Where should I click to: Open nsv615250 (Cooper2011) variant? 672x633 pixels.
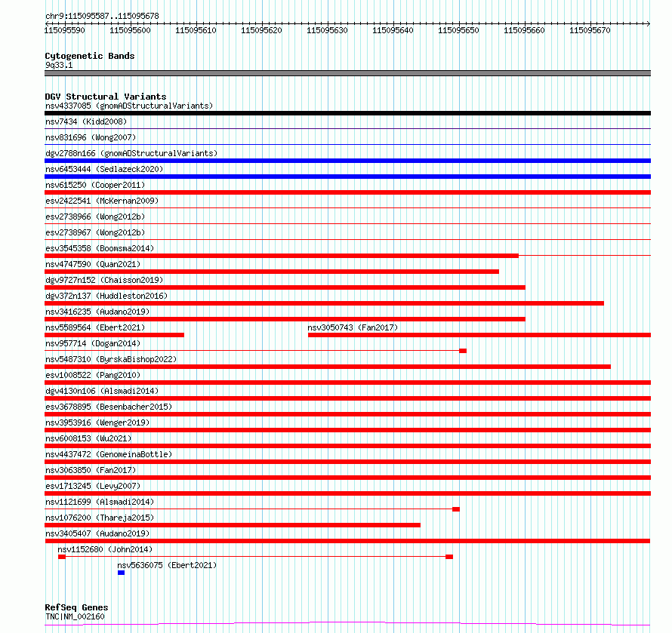click(x=95, y=185)
